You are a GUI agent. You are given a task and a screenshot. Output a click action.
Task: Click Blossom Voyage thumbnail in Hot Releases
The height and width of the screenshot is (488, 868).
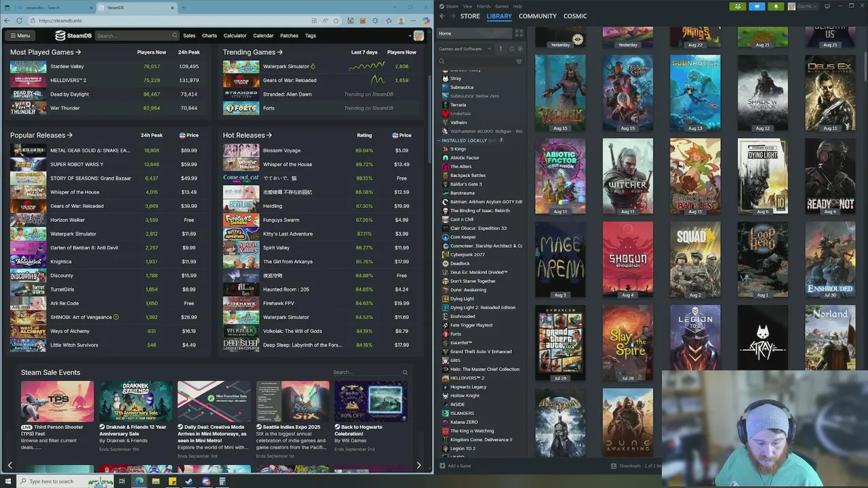241,150
